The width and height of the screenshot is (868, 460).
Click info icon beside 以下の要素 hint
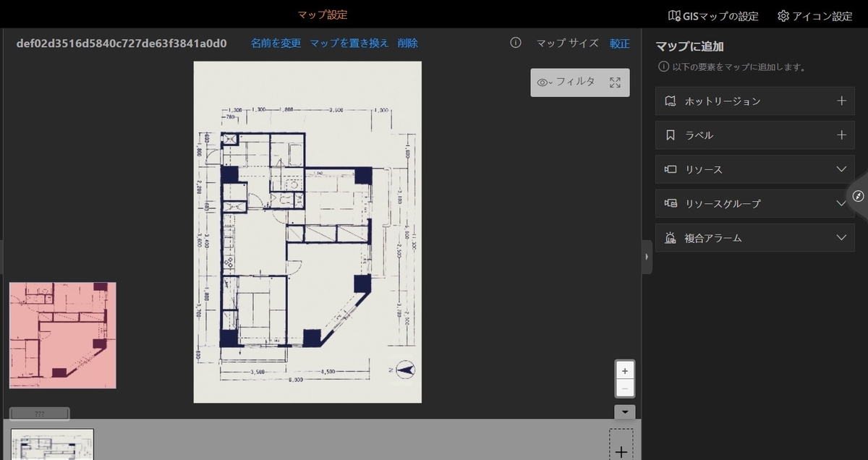pyautogui.click(x=663, y=67)
